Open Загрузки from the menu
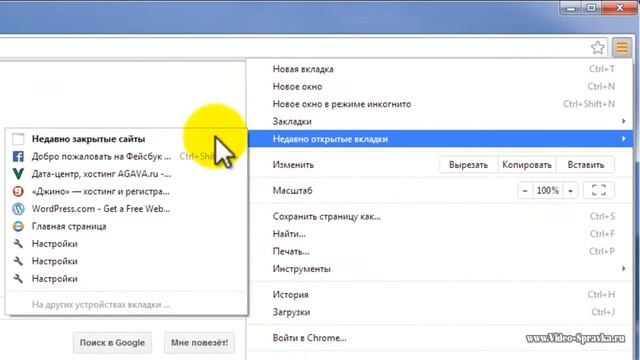 tap(440, 312)
